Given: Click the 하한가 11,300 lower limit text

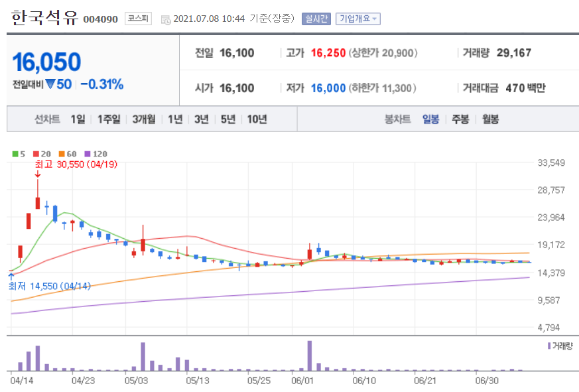Looking at the screenshot, I should click(x=382, y=88).
